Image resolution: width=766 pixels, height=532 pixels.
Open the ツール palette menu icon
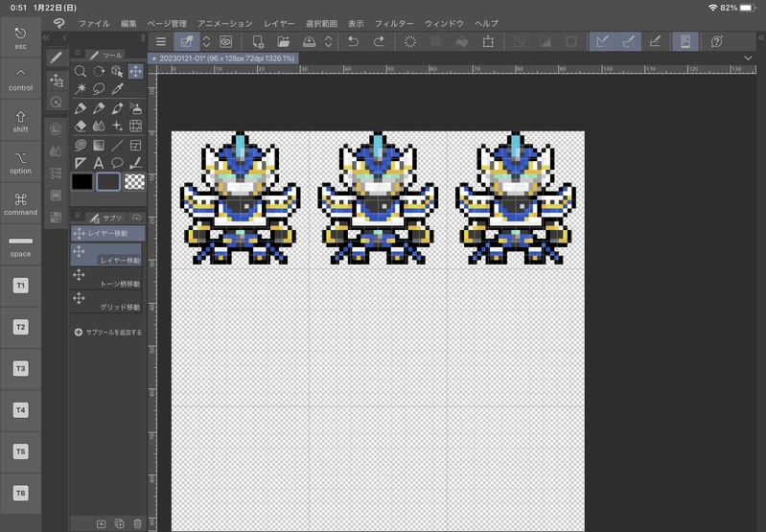[78, 53]
